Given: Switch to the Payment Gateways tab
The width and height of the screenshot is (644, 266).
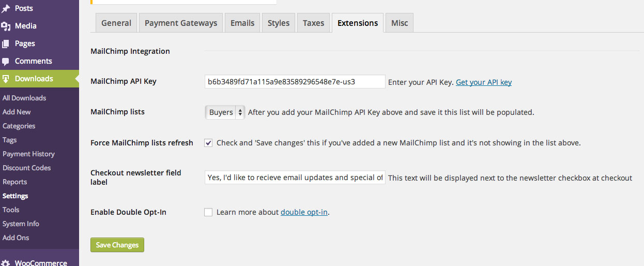Looking at the screenshot, I should [181, 23].
